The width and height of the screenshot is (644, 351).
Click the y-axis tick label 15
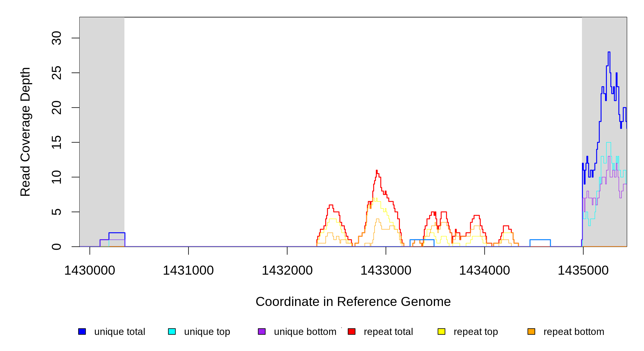pos(56,142)
